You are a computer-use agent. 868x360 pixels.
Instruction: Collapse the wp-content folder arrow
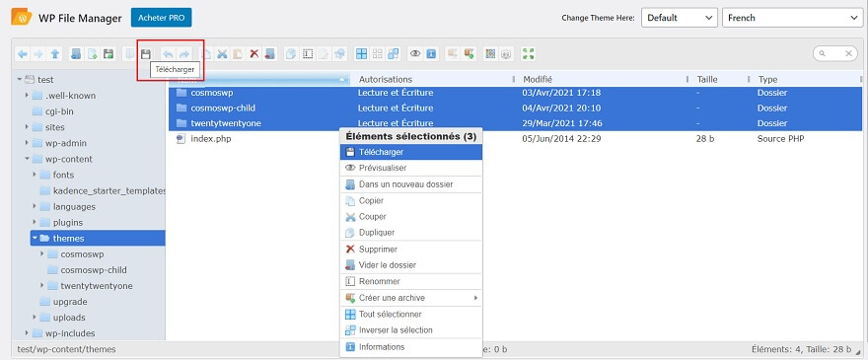(x=28, y=159)
